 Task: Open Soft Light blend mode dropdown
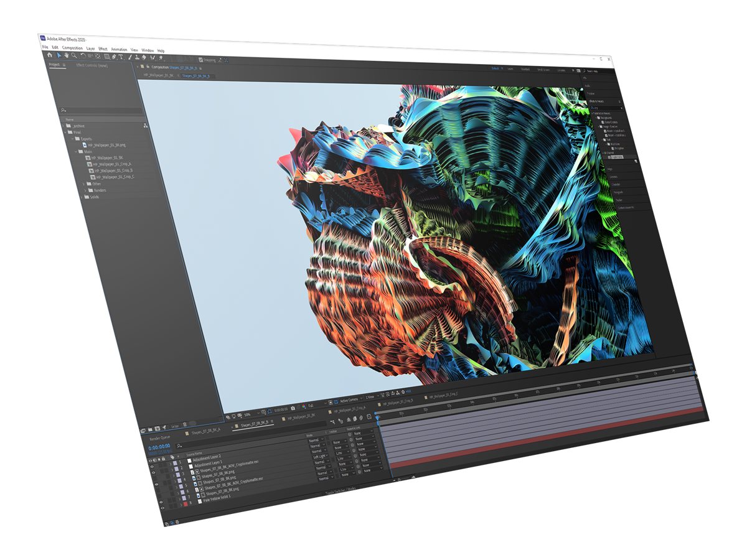[321, 457]
